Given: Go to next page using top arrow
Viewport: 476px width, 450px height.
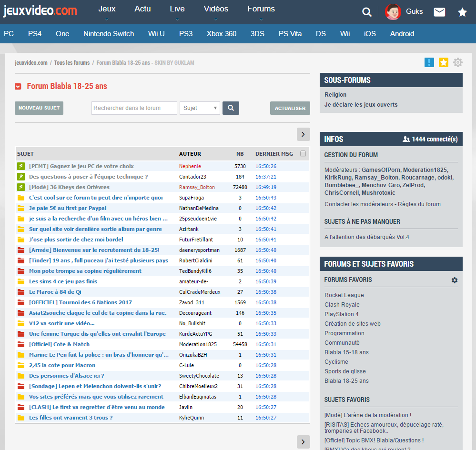Looking at the screenshot, I should (x=303, y=134).
